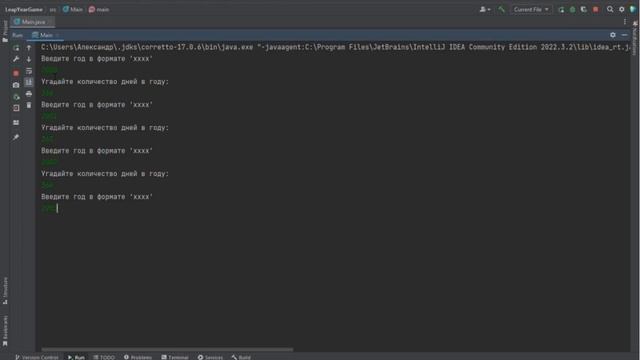Viewport: 640px width, 360px height.
Task: Click main method in the breadcrumb
Action: tap(99, 9)
